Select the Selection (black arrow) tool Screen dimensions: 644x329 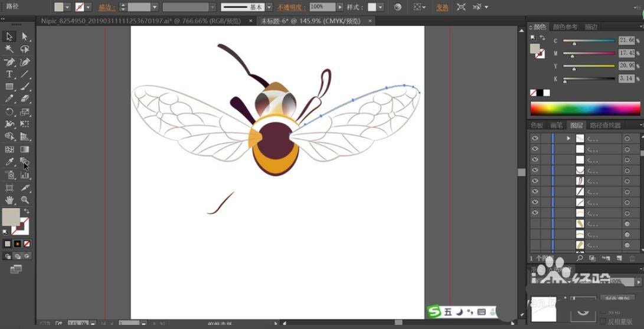[9, 37]
